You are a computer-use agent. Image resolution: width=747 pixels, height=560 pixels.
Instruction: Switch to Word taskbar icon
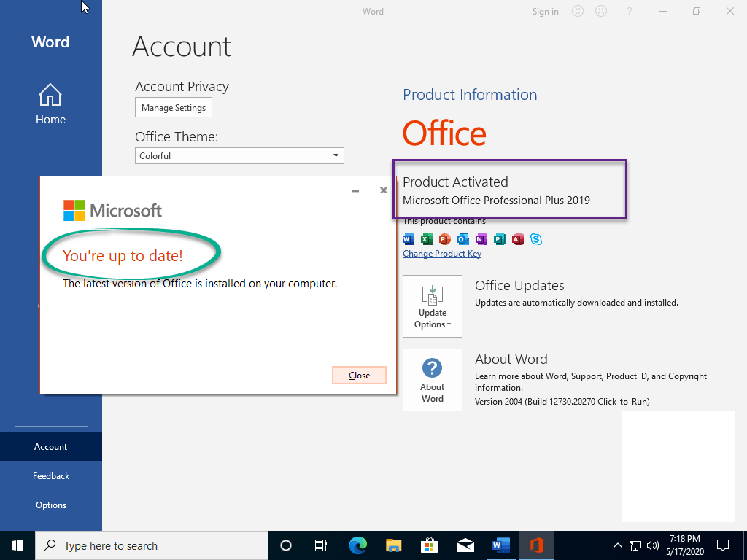(500, 545)
